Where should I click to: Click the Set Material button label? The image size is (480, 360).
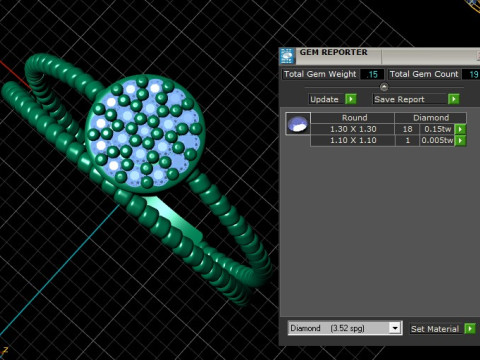click(435, 329)
